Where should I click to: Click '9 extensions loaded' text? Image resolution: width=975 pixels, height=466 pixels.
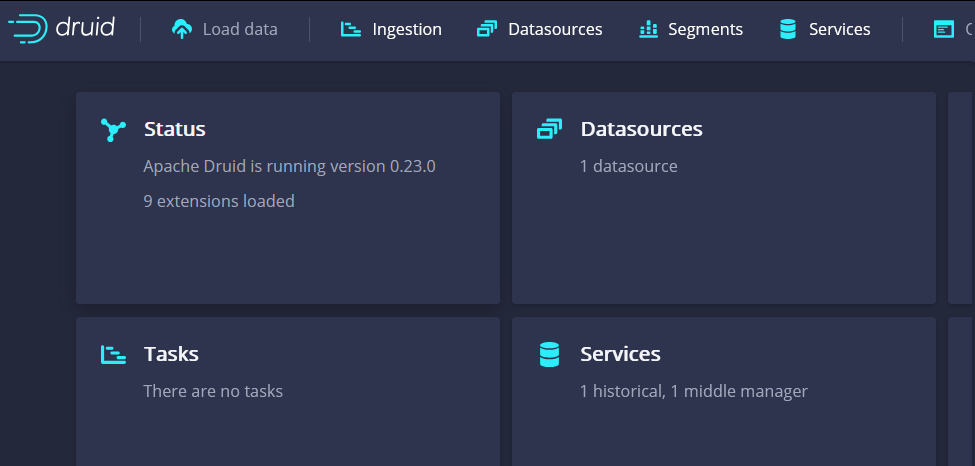click(219, 201)
